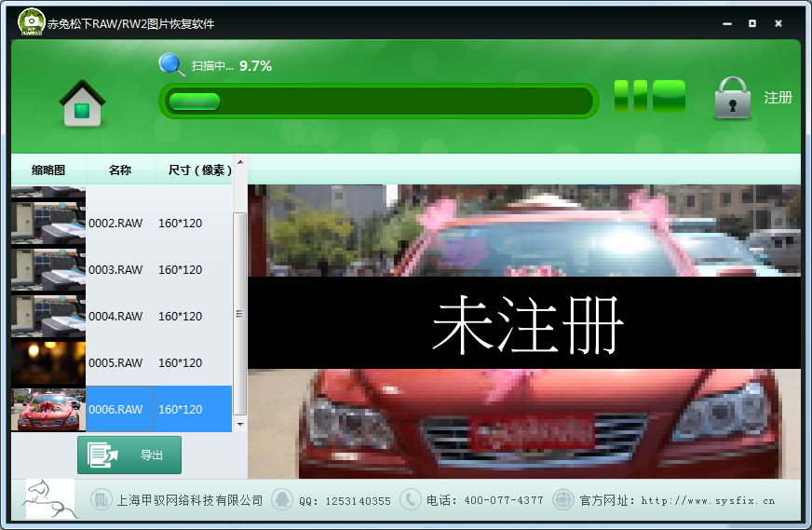Image resolution: width=812 pixels, height=530 pixels.
Task: Click the 160*120 size of 0004.RAW
Action: 181,316
